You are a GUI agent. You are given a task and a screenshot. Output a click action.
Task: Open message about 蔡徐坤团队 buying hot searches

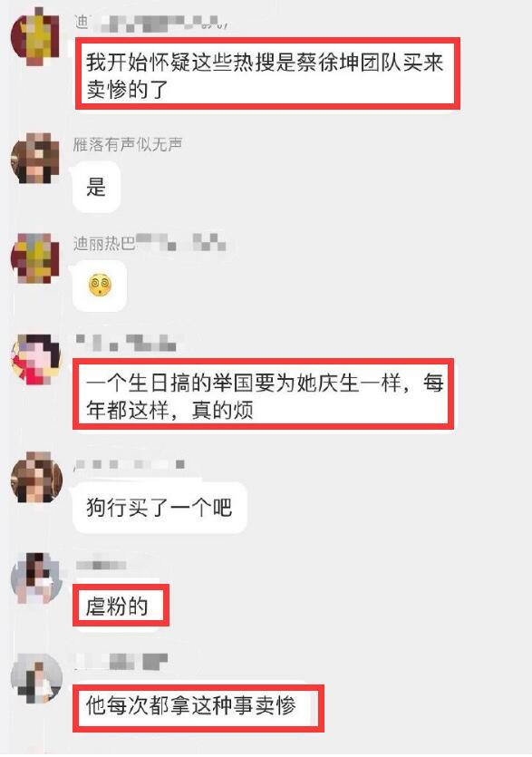click(267, 73)
